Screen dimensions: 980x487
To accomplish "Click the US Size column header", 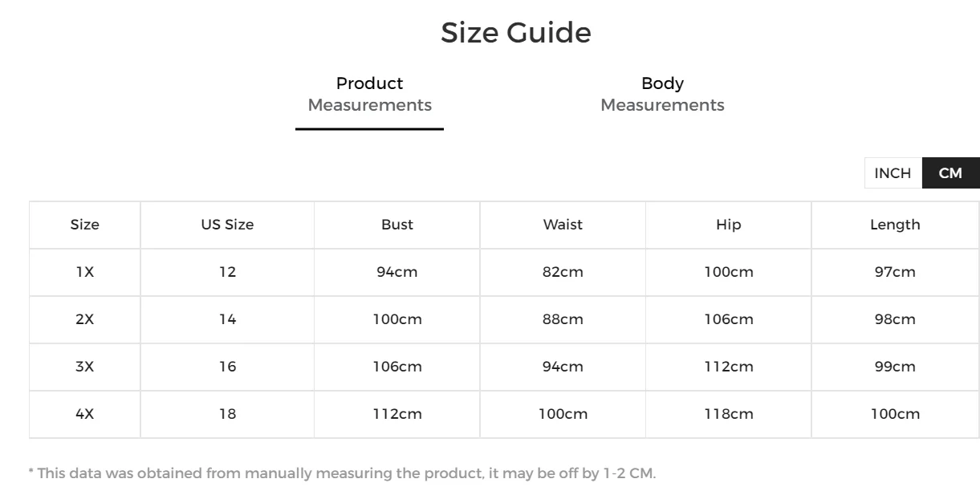I will click(227, 225).
